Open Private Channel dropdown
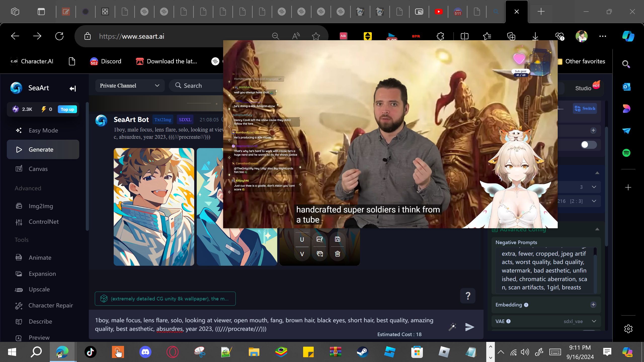The image size is (644, 362). click(x=130, y=86)
